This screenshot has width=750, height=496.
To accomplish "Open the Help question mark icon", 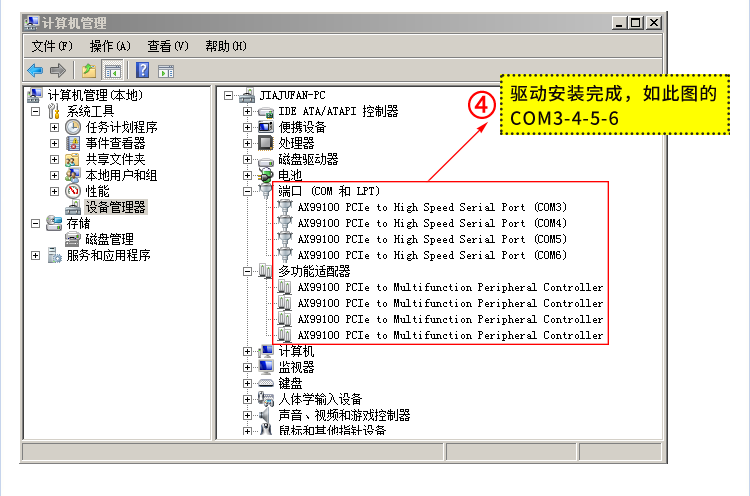I will click(x=143, y=70).
